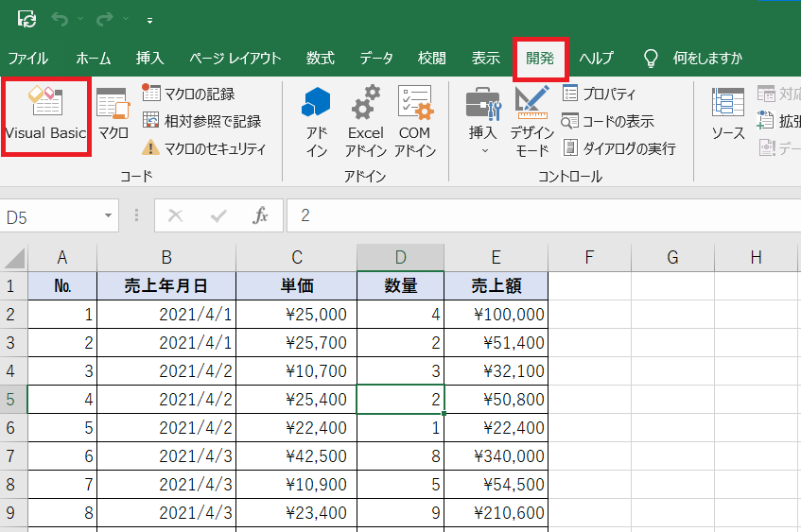801x532 pixels.
Task: Open macro security settings (マクロのセキュリティ)
Action: (x=204, y=148)
